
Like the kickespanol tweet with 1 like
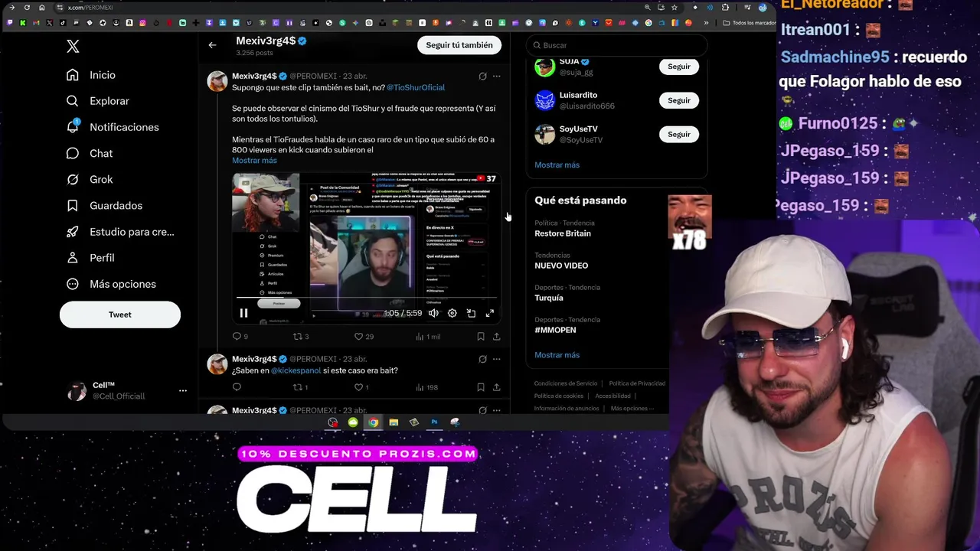tap(361, 387)
